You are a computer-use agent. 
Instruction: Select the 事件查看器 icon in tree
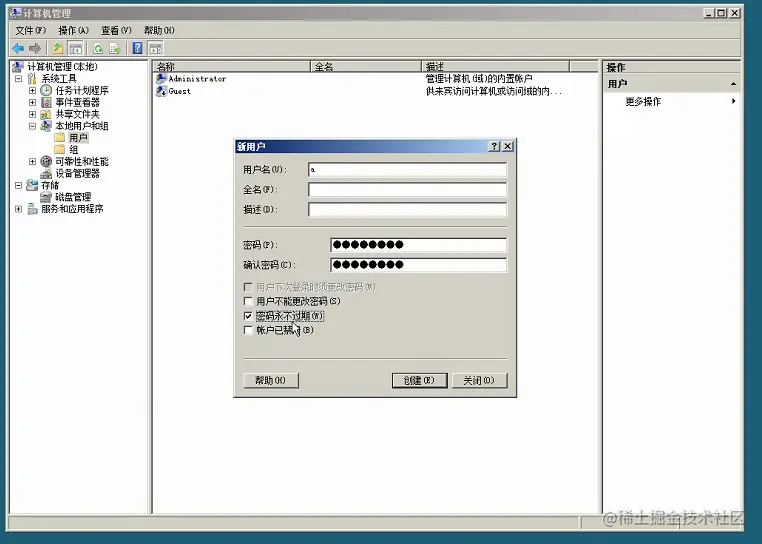tap(46, 102)
